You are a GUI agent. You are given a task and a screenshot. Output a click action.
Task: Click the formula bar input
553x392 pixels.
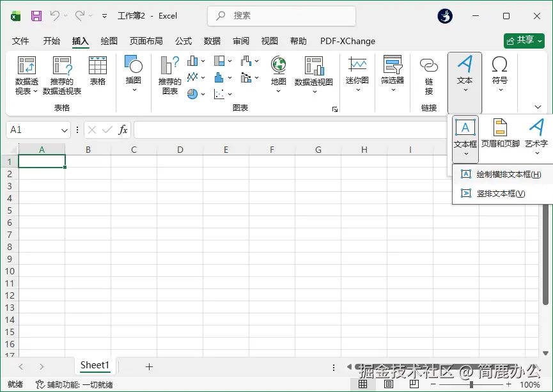point(290,130)
